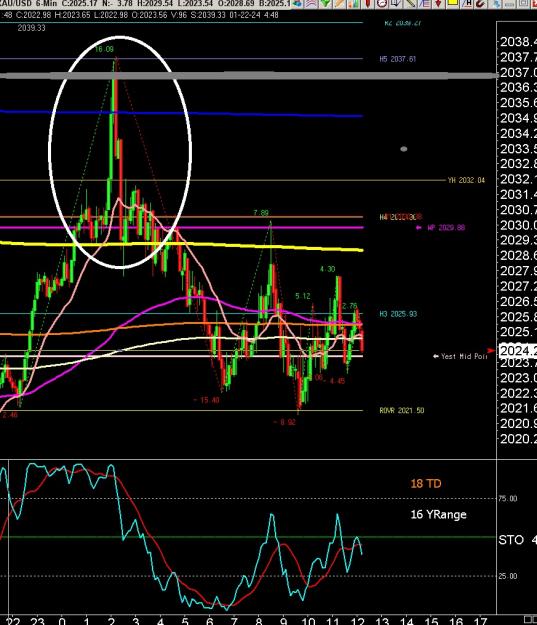Click the pink wavy lines toolbar icon
537x625 pixels.
[311, 4]
